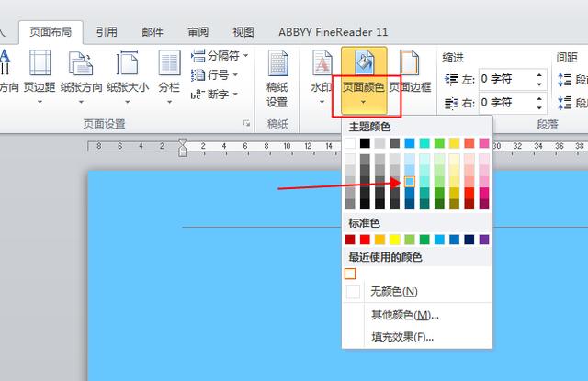
Task: Click the 页面边框 page border button
Action: pos(410,73)
